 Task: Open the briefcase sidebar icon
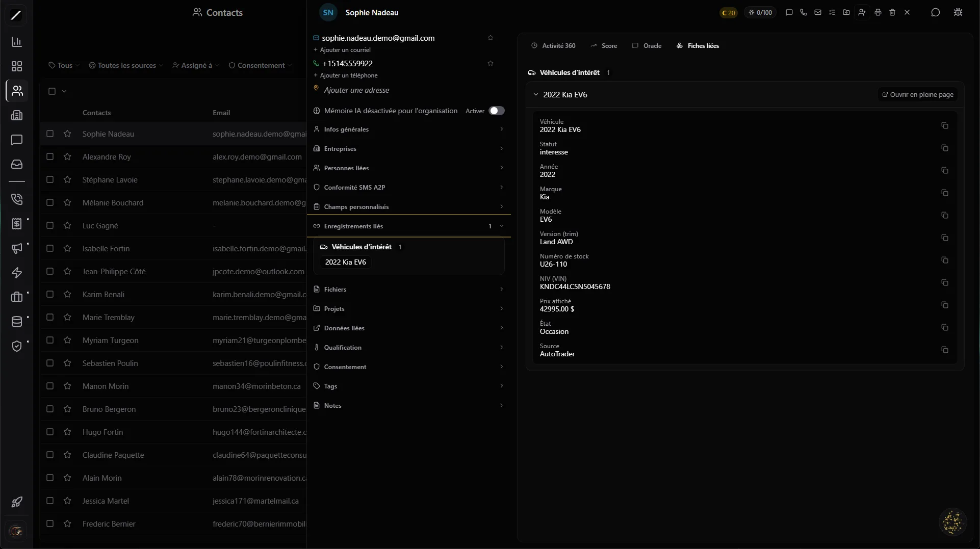pos(17,297)
